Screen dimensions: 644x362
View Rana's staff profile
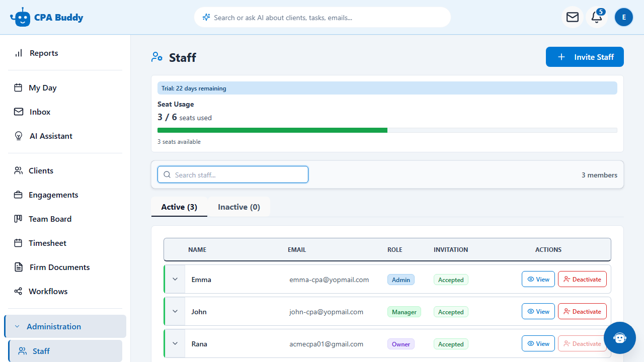click(538, 343)
